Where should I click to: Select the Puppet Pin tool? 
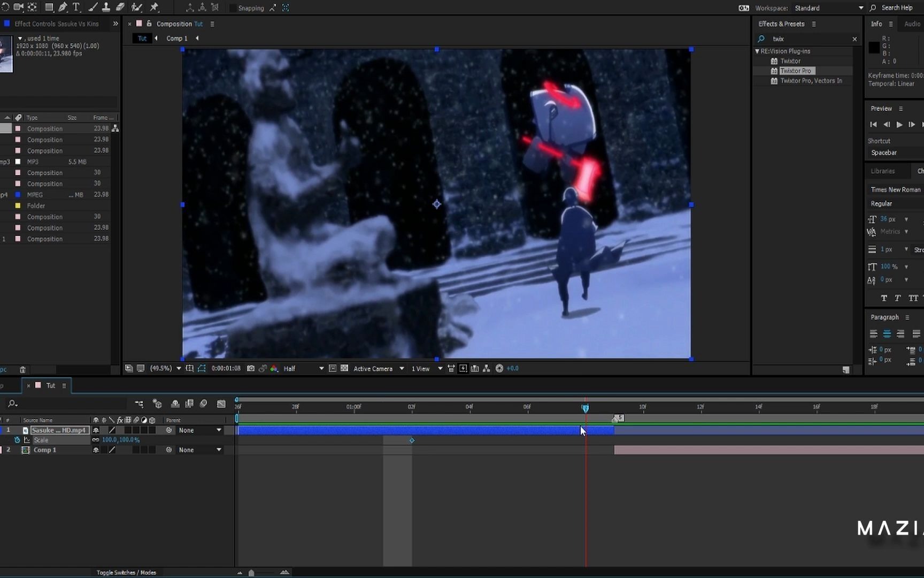pyautogui.click(x=155, y=7)
